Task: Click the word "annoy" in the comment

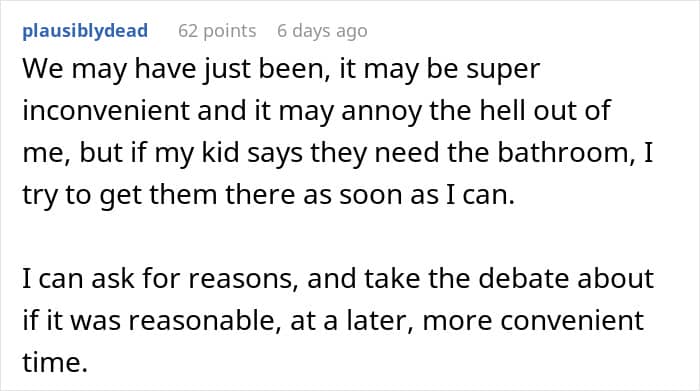Action: click(381, 113)
